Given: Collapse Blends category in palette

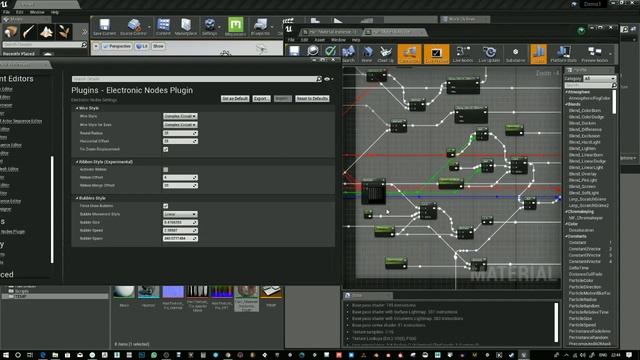Looking at the screenshot, I should [567, 104].
